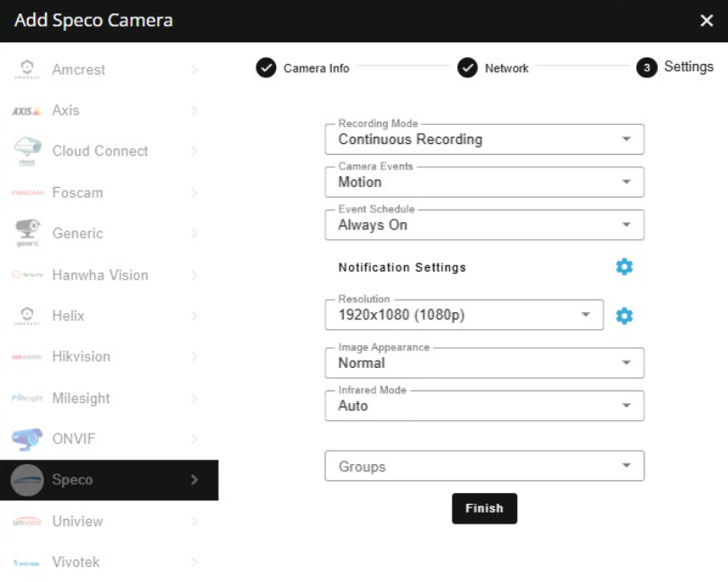Screen dimensions: 728x582
Task: Select Generic in the brand list
Action: pos(109,233)
